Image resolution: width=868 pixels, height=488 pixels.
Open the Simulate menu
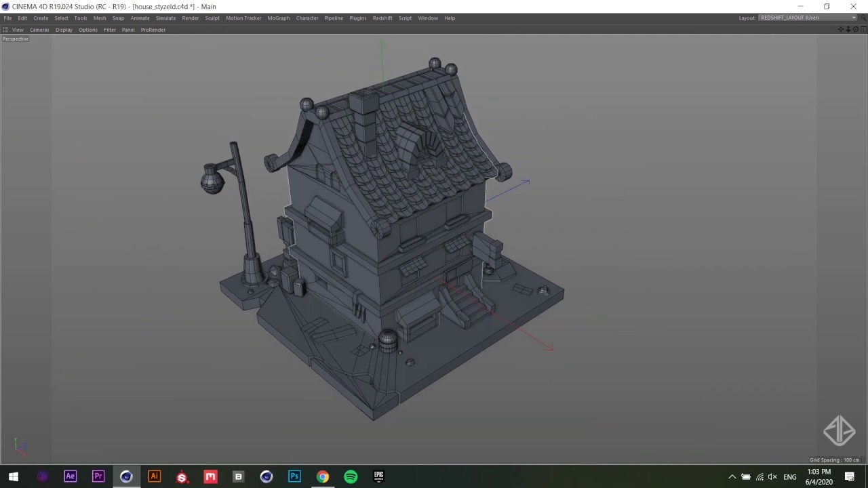coord(165,18)
